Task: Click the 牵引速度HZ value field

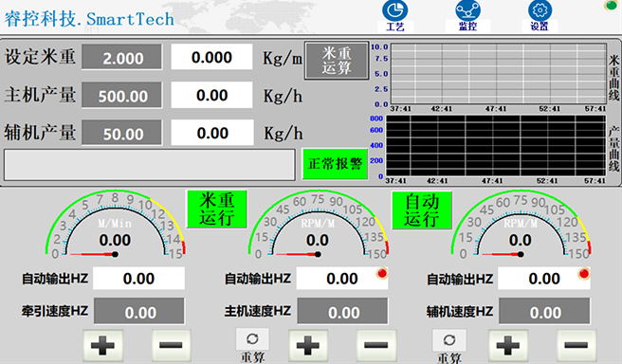Action: coord(139,312)
